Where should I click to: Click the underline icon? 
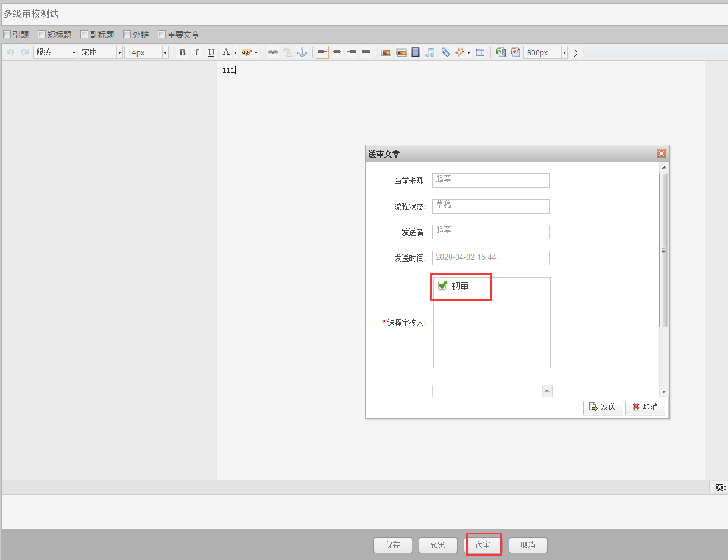pos(211,53)
